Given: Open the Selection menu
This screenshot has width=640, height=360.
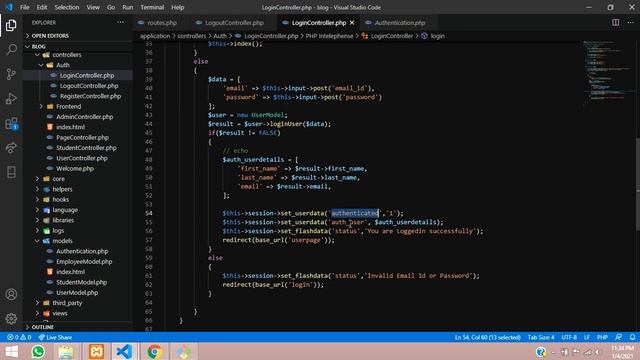Looking at the screenshot, I should tap(67, 7).
